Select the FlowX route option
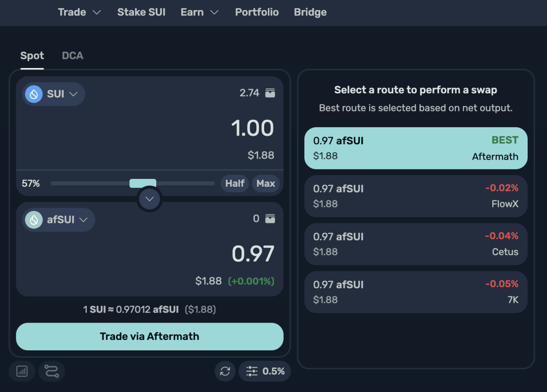This screenshot has height=392, width=547. click(x=416, y=196)
